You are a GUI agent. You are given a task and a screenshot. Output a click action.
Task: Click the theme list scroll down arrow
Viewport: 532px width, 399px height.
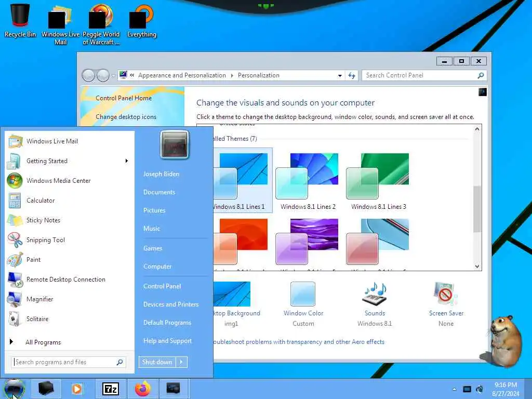(477, 267)
